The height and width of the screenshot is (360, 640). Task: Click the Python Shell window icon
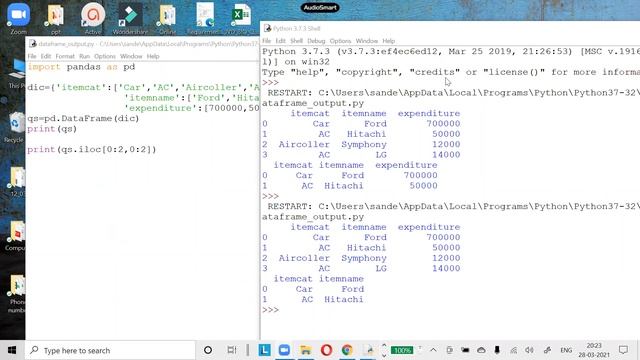point(267,28)
